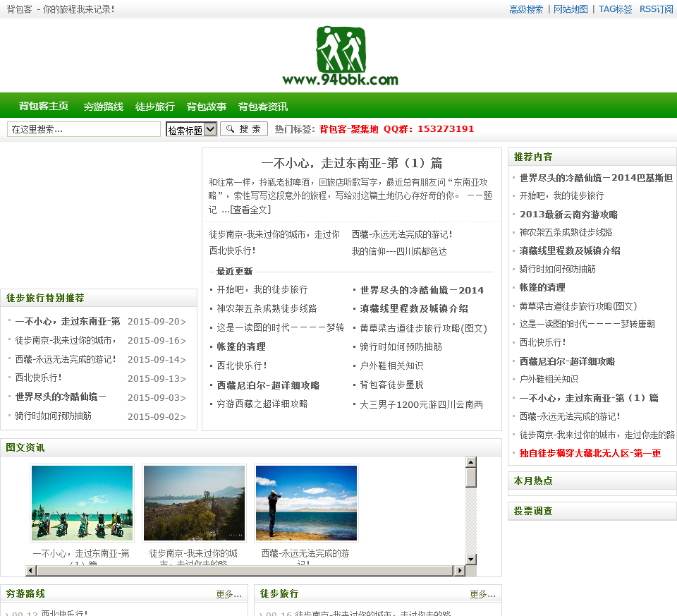Open 2013最新云南穷游攻略 recommended link
This screenshot has height=616, width=677.
pos(568,215)
